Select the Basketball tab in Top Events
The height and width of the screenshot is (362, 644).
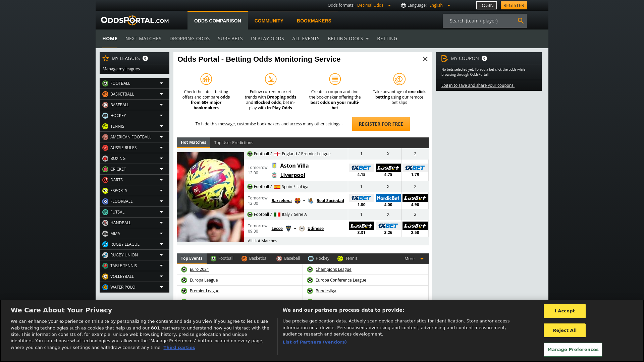[x=255, y=258]
